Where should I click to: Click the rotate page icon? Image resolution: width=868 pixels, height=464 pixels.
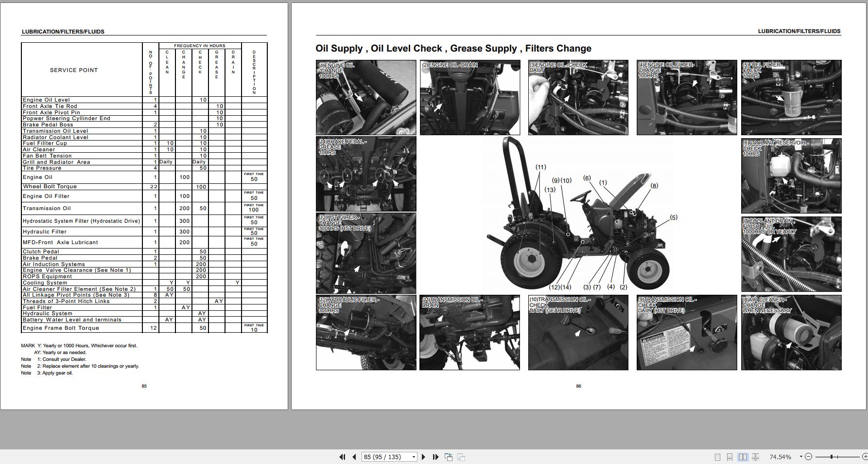pyautogui.click(x=449, y=457)
